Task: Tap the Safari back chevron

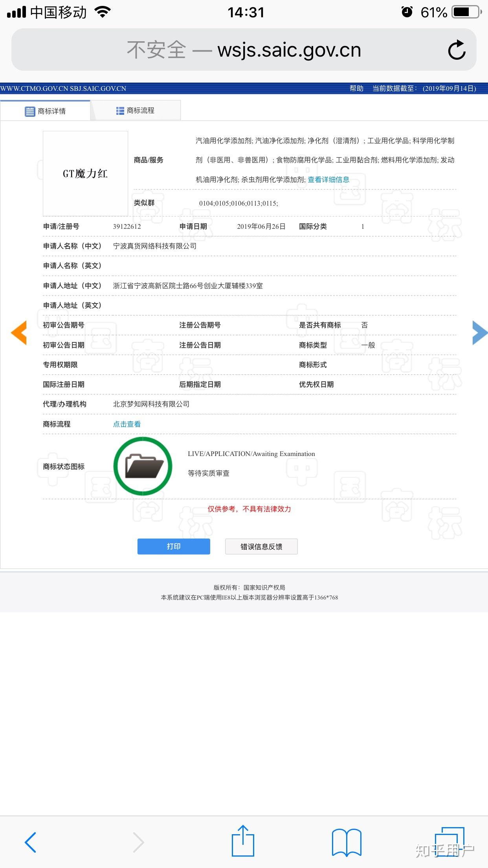Action: [x=30, y=842]
